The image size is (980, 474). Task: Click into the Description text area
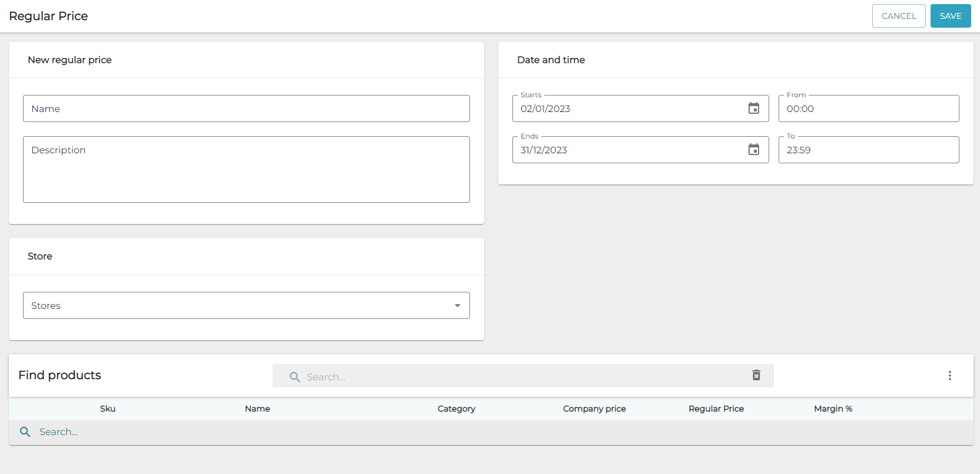[x=246, y=170]
